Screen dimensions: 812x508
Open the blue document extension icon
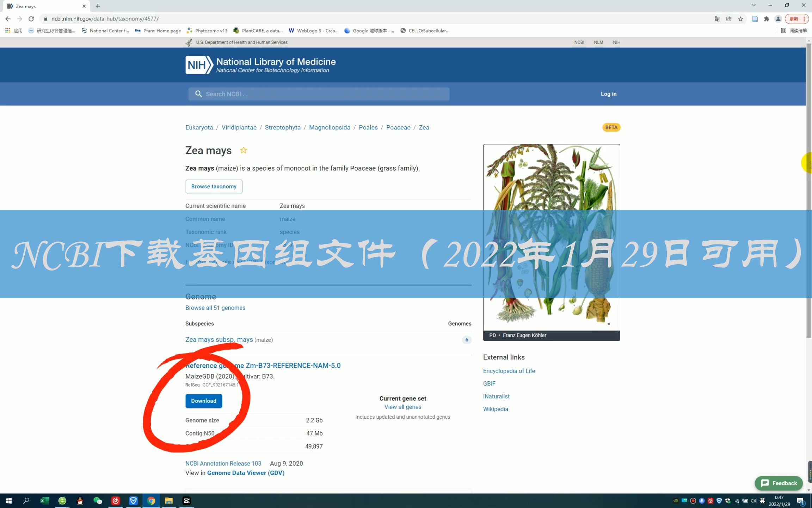(x=755, y=19)
